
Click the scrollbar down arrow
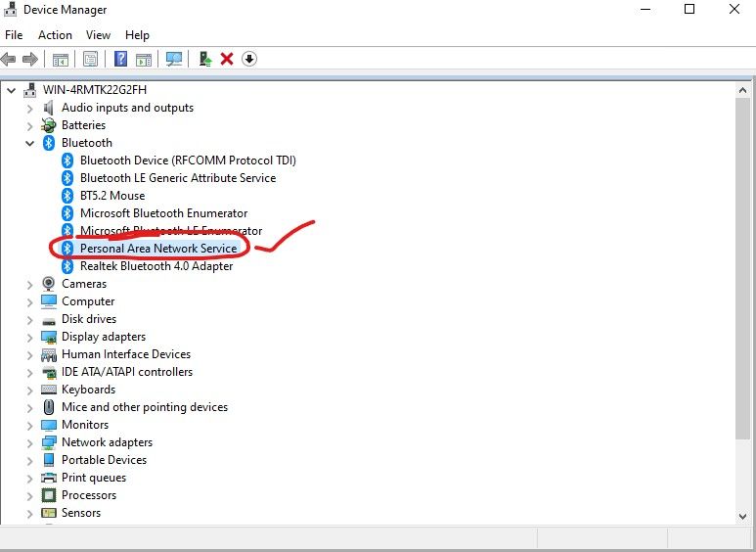(x=742, y=517)
